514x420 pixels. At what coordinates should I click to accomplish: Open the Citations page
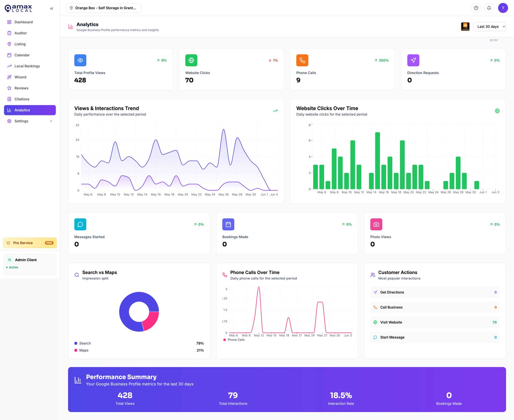click(x=30, y=99)
